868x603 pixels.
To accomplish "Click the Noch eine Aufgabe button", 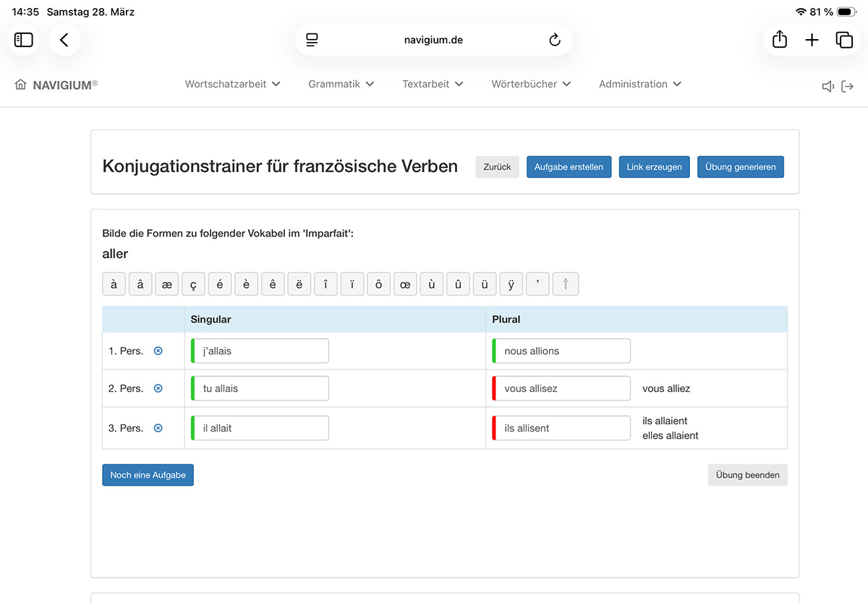I will pyautogui.click(x=148, y=475).
